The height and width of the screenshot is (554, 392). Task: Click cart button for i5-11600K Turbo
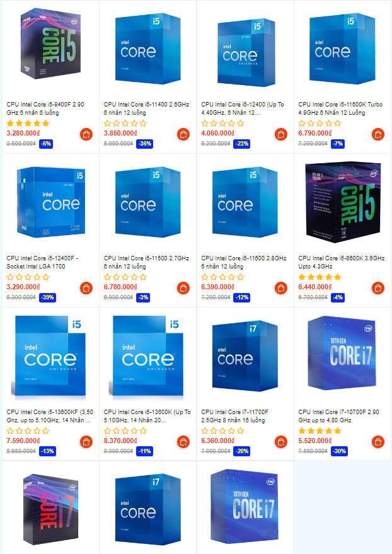(x=378, y=134)
